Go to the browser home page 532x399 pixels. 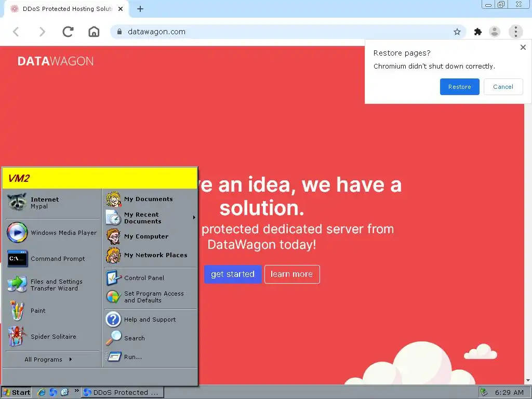[x=94, y=32]
